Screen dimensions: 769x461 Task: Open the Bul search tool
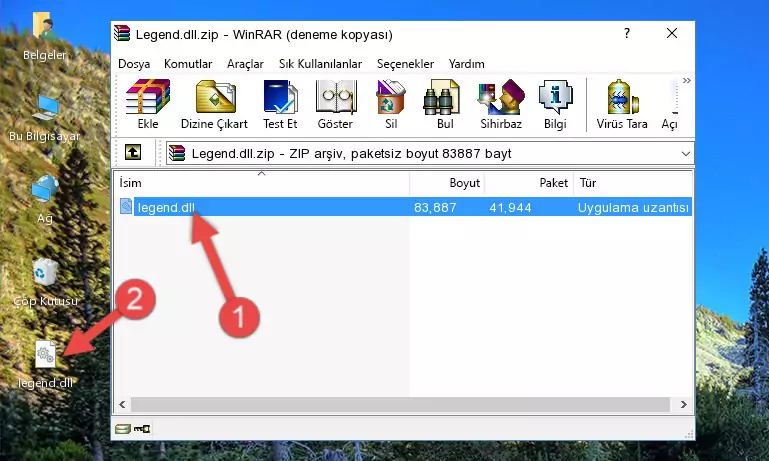click(445, 104)
